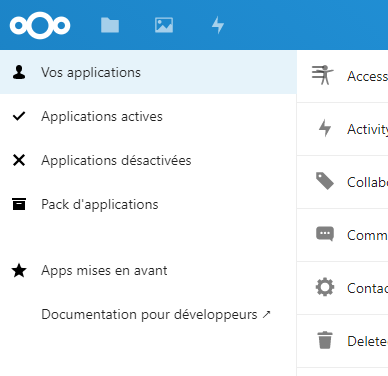Click the Nextcloud logo
The image size is (388, 376).
click(x=40, y=25)
